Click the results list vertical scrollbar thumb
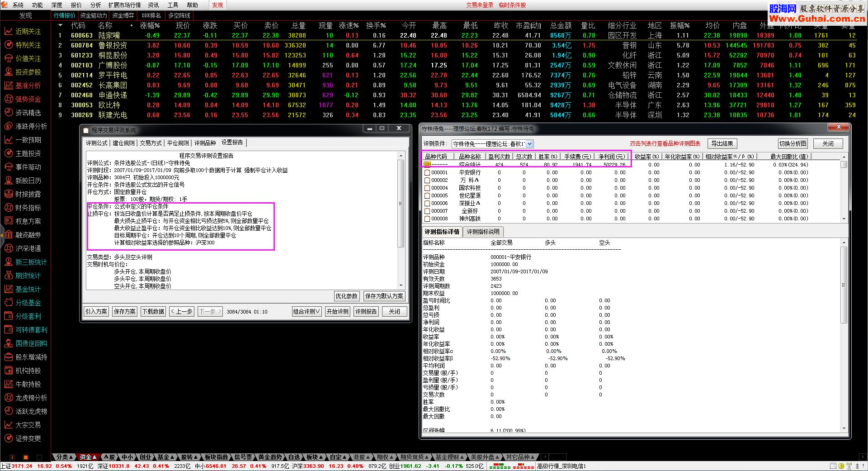The width and height of the screenshot is (868, 471). click(x=844, y=164)
